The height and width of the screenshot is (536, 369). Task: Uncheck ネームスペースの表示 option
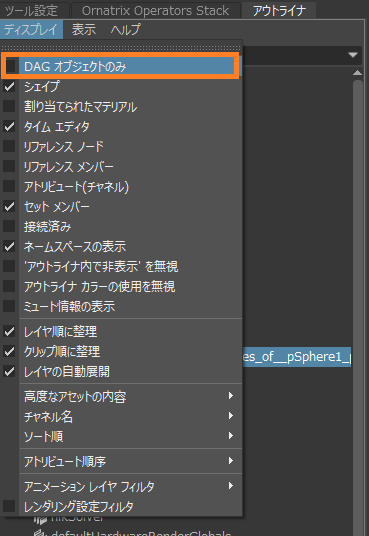pyautogui.click(x=9, y=246)
